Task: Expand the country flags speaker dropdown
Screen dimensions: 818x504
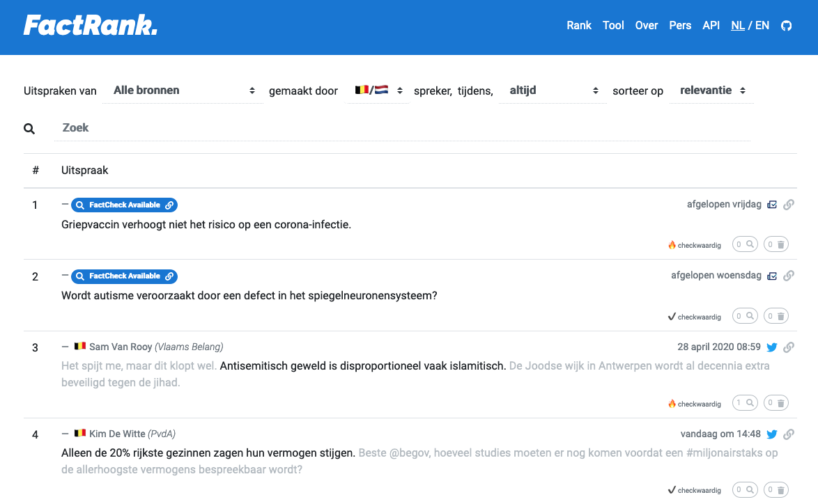Action: click(378, 90)
